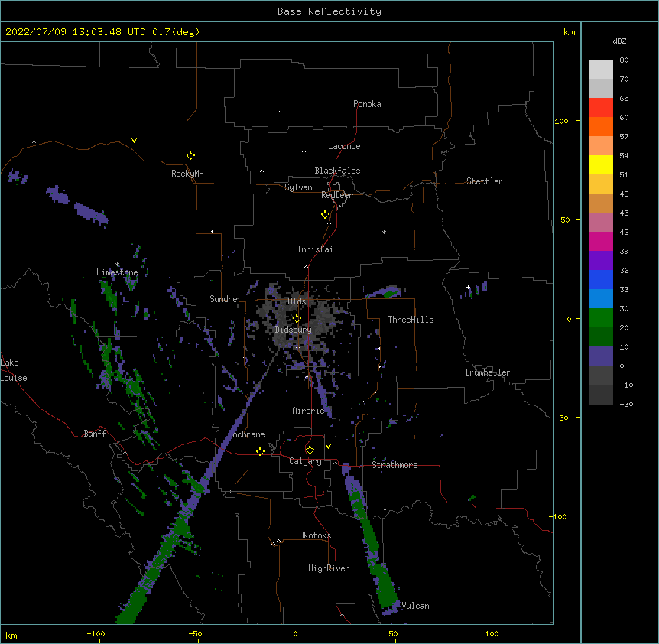This screenshot has width=659, height=644.
Task: Click the yellow V marker northwest of RockyMH
Action: (134, 141)
